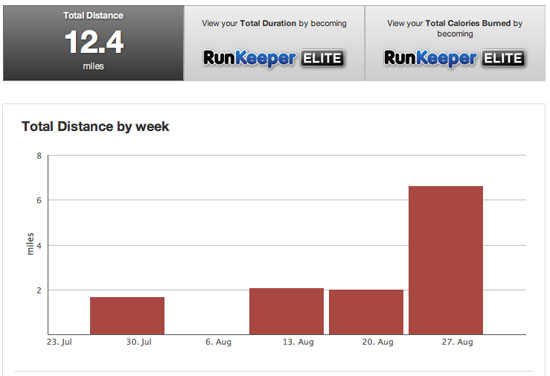
Task: Click the y-axis value '8'
Action: tap(39, 156)
